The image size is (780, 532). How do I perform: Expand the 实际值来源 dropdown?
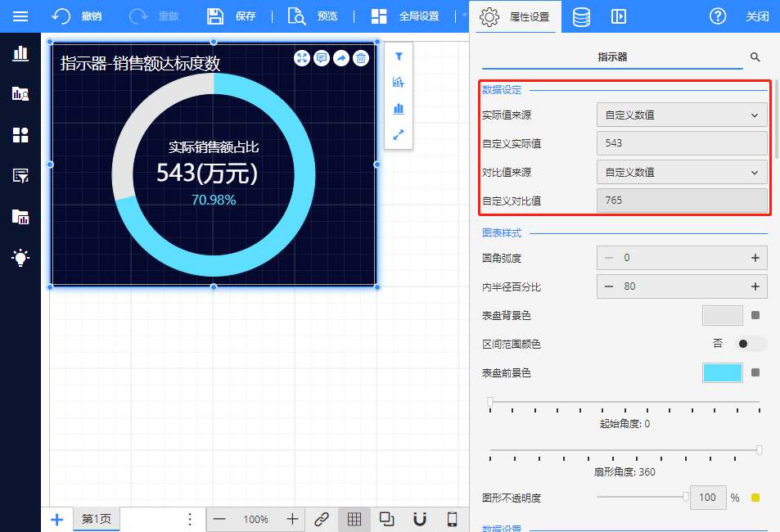tap(682, 115)
